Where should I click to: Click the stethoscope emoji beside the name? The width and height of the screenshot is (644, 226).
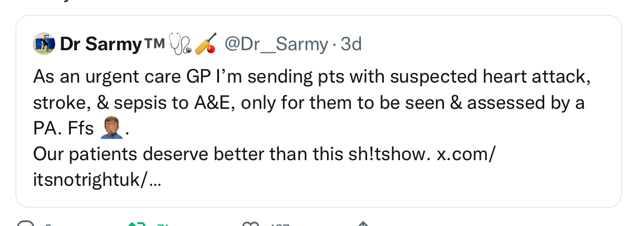click(x=180, y=44)
